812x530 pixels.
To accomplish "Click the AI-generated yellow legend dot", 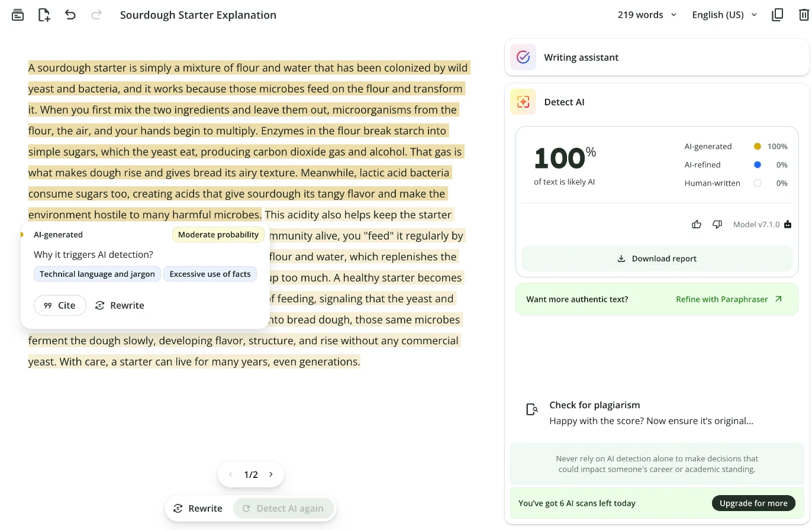I will pos(757,147).
